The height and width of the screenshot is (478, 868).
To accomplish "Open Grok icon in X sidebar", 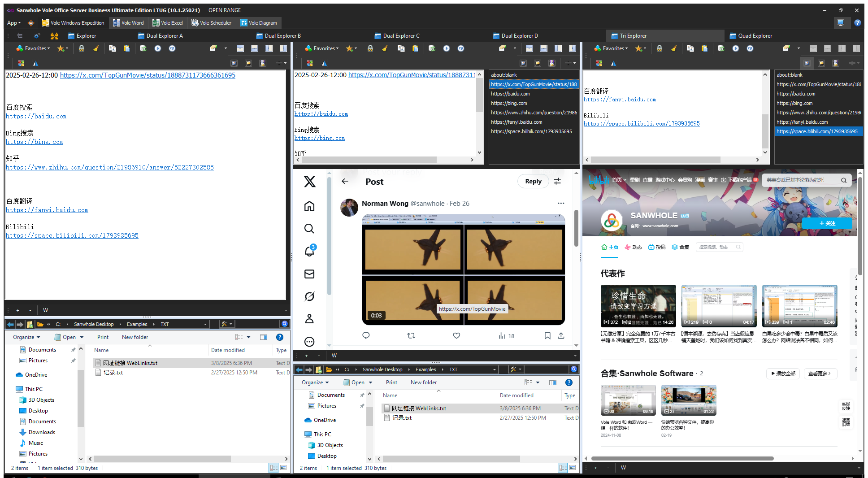I will pos(309,296).
